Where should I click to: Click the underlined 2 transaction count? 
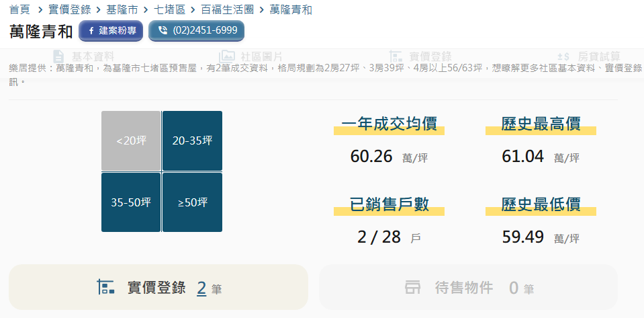point(201,288)
